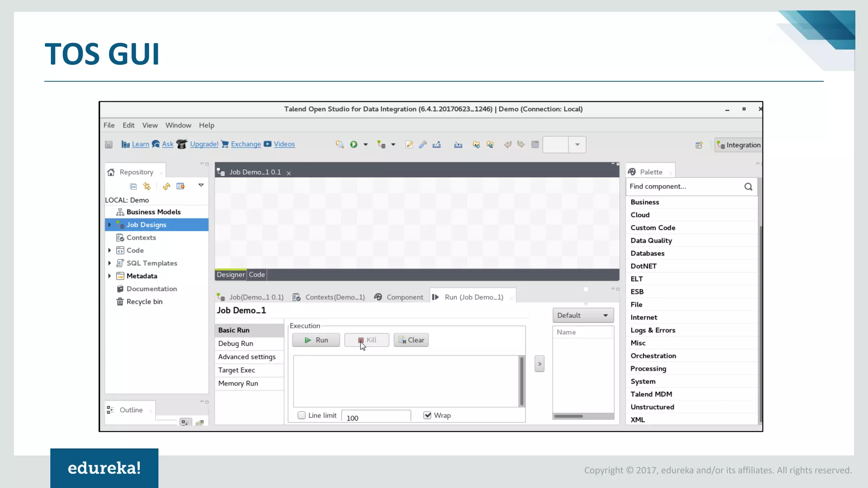868x488 pixels.
Task: Switch to Integration perspective toggle
Action: coord(739,145)
